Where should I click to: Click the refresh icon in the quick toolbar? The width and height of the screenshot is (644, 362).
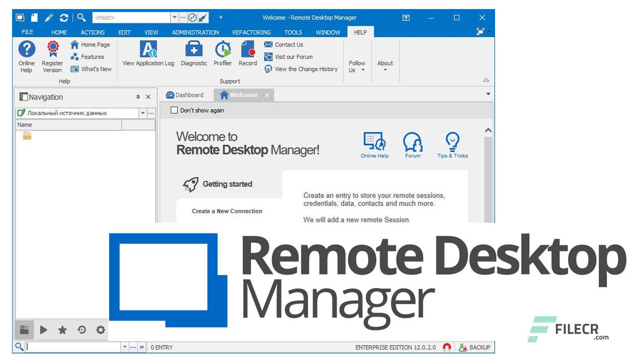click(64, 17)
